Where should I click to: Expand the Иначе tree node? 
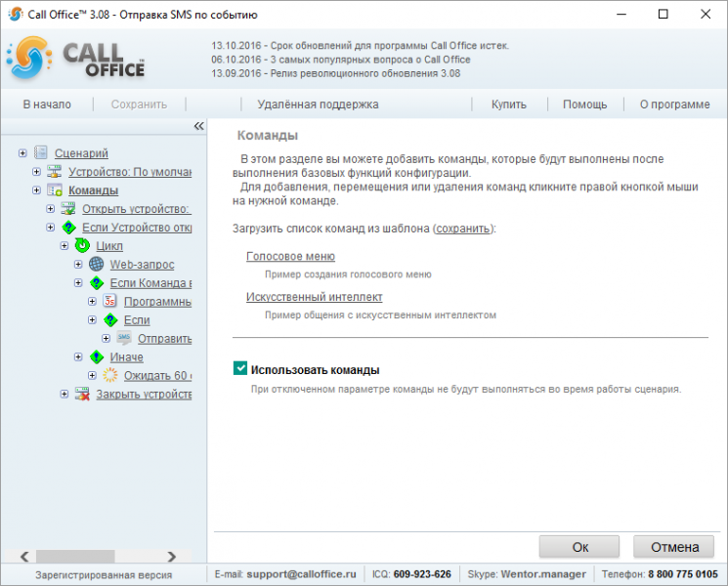tap(78, 356)
